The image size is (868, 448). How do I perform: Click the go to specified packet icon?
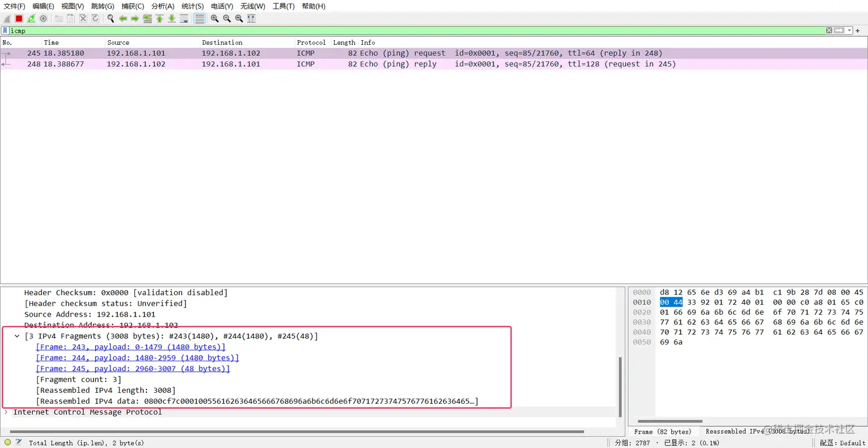pos(148,18)
